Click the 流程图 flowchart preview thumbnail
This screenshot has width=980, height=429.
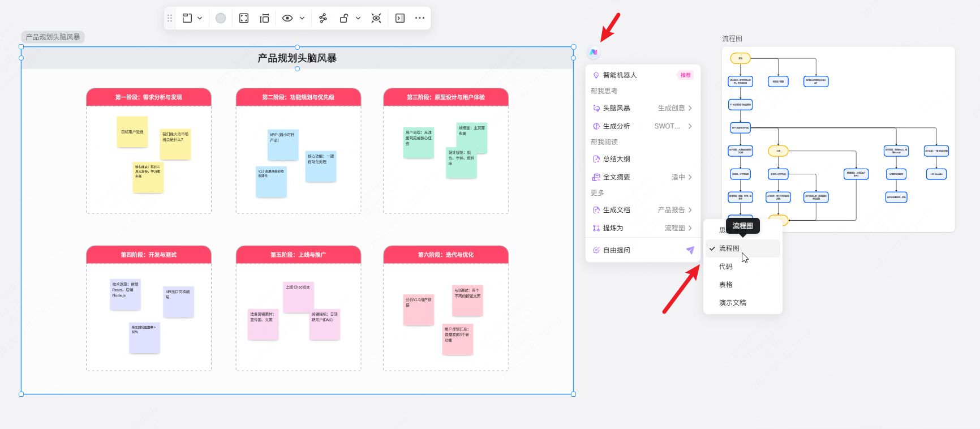point(838,139)
